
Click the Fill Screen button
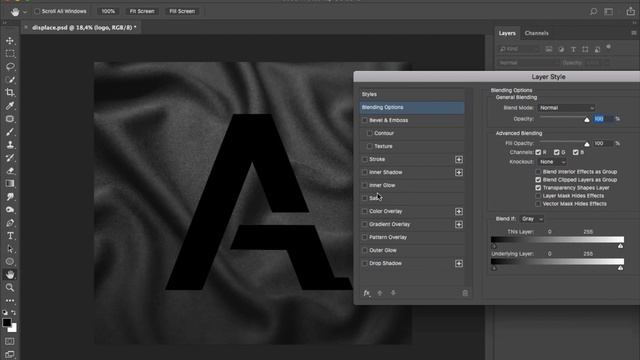coord(182,11)
